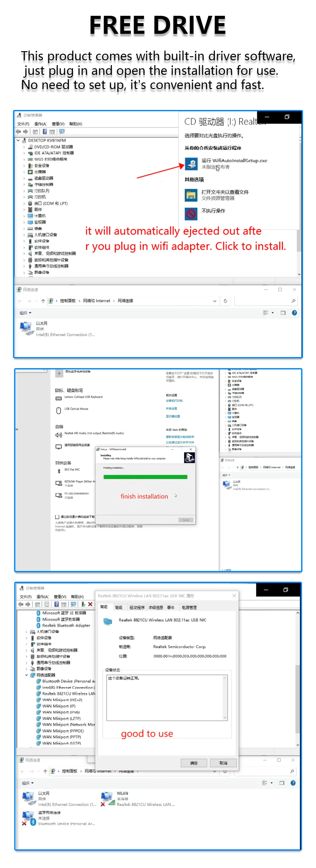Select the take no action icon in AutoPlay
This screenshot has height=868, width=316.
(x=191, y=214)
